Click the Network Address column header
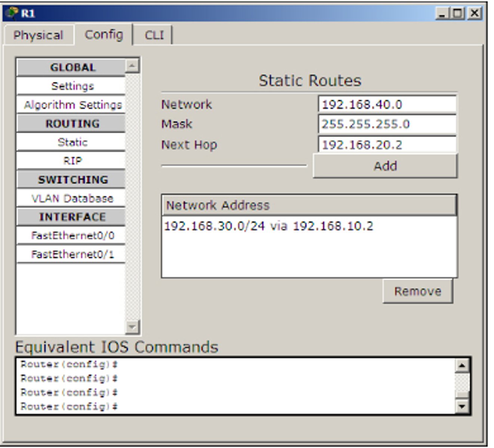Viewport: 494px width, 448px height. click(x=309, y=205)
